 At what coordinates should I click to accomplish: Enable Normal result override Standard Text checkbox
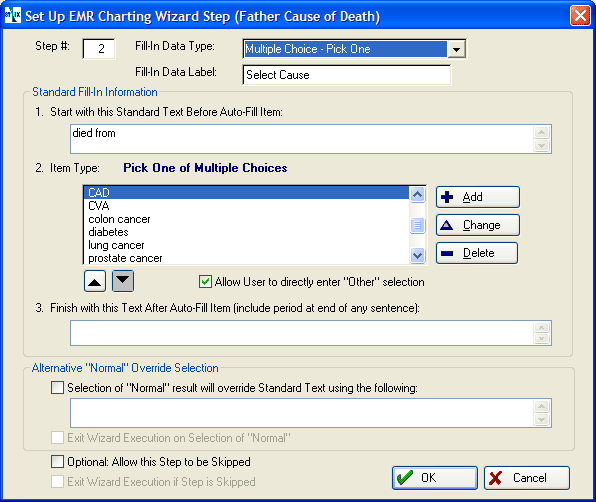click(x=57, y=388)
